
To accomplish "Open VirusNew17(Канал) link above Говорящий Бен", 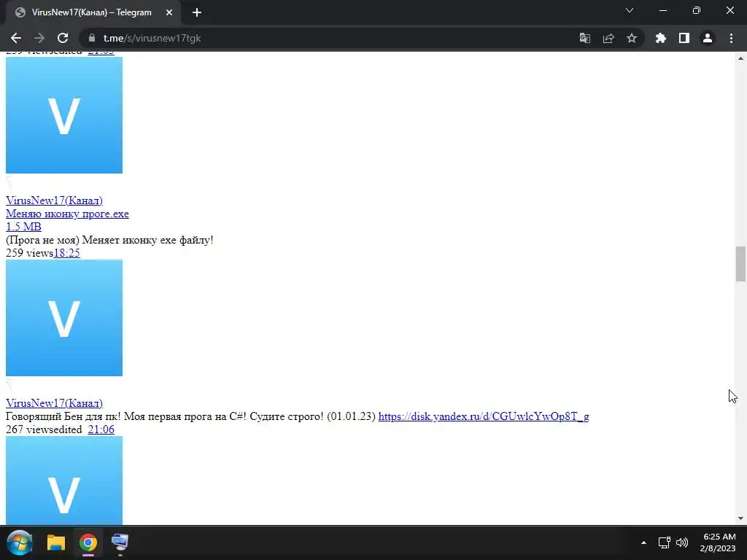I will coord(54,403).
